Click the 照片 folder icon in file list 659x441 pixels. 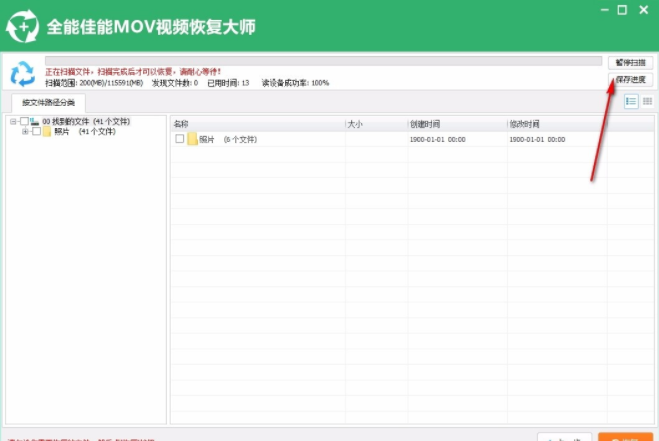[x=192, y=139]
